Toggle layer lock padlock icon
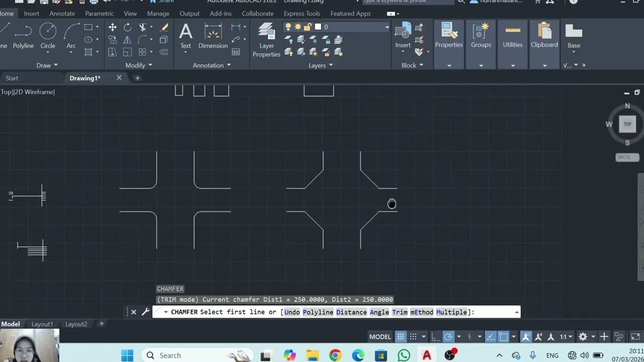Image resolution: width=644 pixels, height=362 pixels. tap(307, 27)
